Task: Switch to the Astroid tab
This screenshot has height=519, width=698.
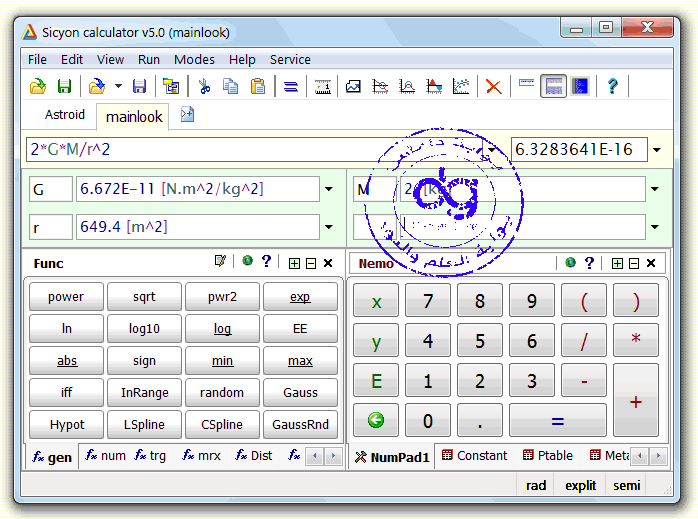Action: [x=65, y=115]
